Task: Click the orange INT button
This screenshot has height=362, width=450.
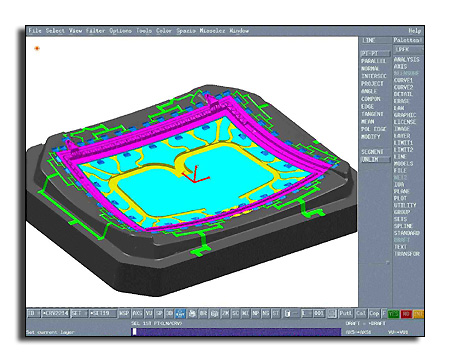Action: [x=418, y=314]
